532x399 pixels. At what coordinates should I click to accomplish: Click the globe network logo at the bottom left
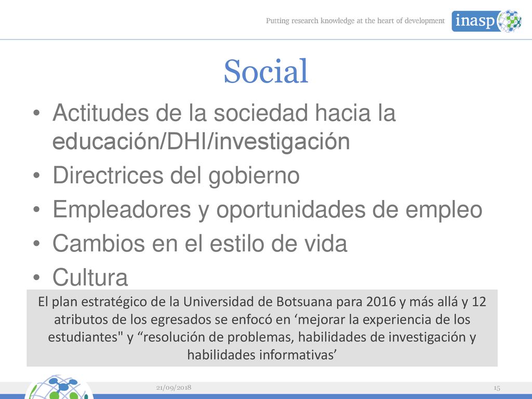pos(59,387)
